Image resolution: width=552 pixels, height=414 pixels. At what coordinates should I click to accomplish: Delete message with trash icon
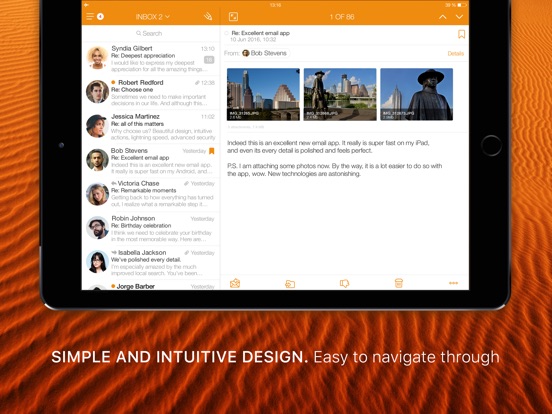(399, 283)
